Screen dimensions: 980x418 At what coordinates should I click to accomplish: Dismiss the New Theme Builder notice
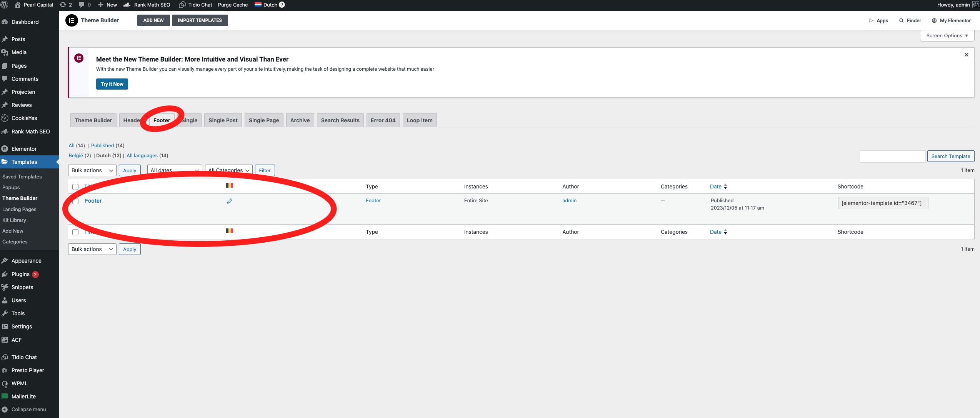coord(967,55)
